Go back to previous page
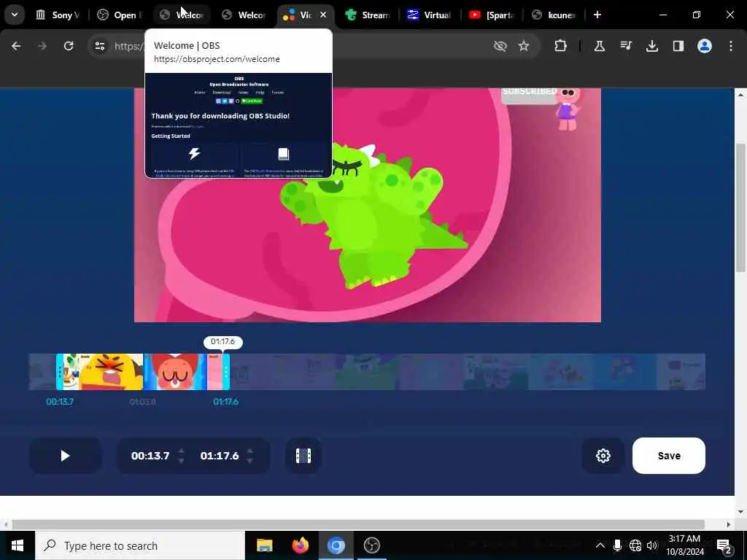Image resolution: width=747 pixels, height=560 pixels. pos(16,46)
